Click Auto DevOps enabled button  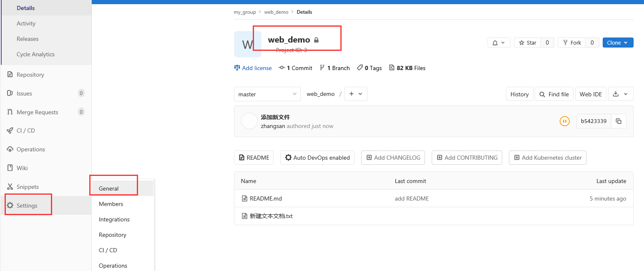(317, 158)
